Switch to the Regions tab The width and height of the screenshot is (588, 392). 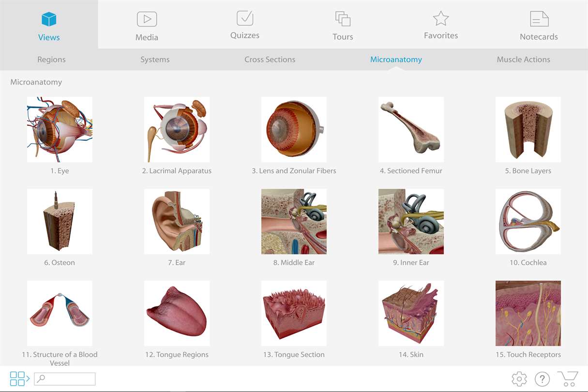point(51,60)
